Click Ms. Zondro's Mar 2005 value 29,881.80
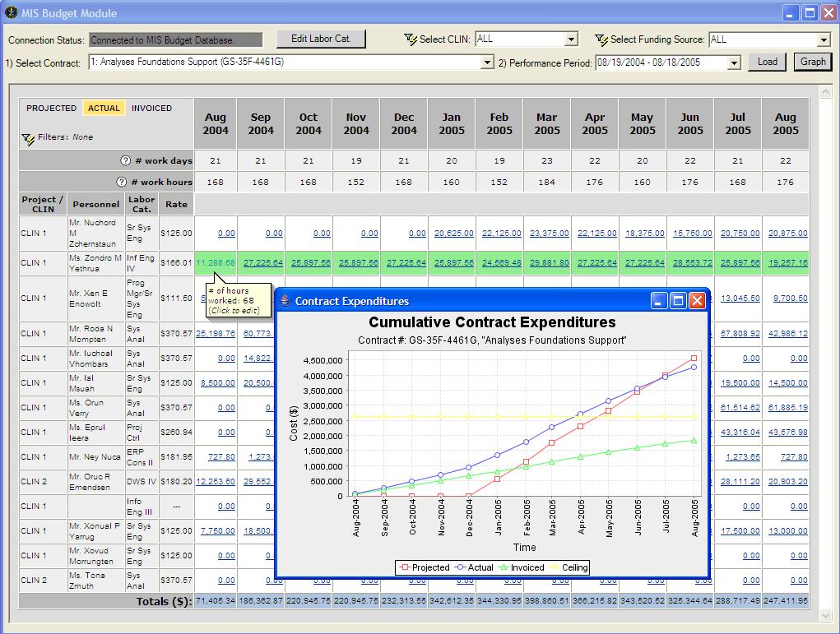This screenshot has width=840, height=634. tap(549, 263)
